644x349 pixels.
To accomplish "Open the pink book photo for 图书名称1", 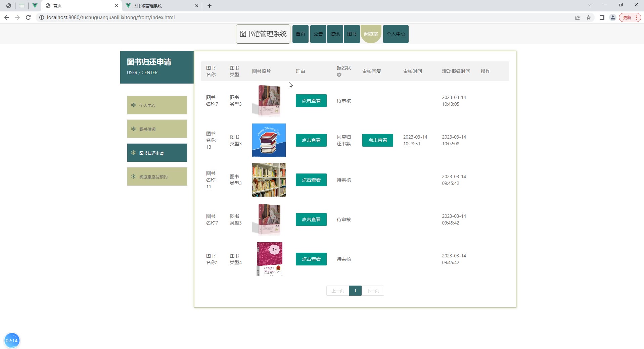I will pos(269,259).
